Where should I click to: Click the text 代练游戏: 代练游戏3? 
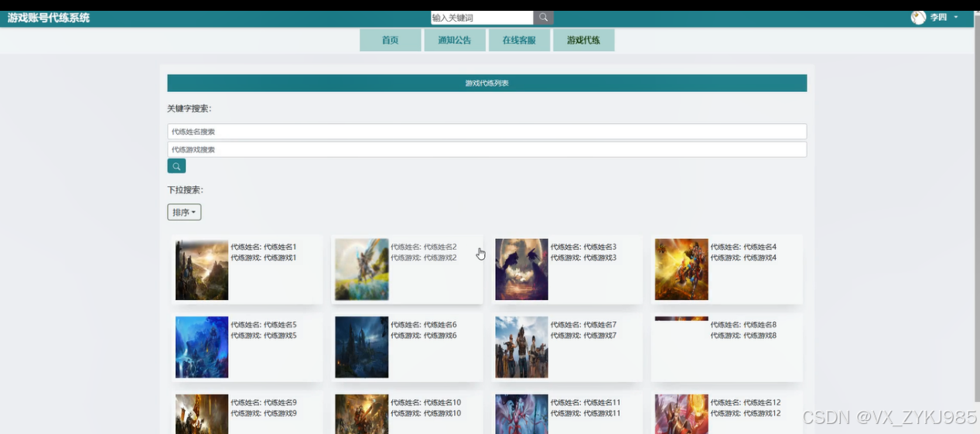(x=584, y=258)
